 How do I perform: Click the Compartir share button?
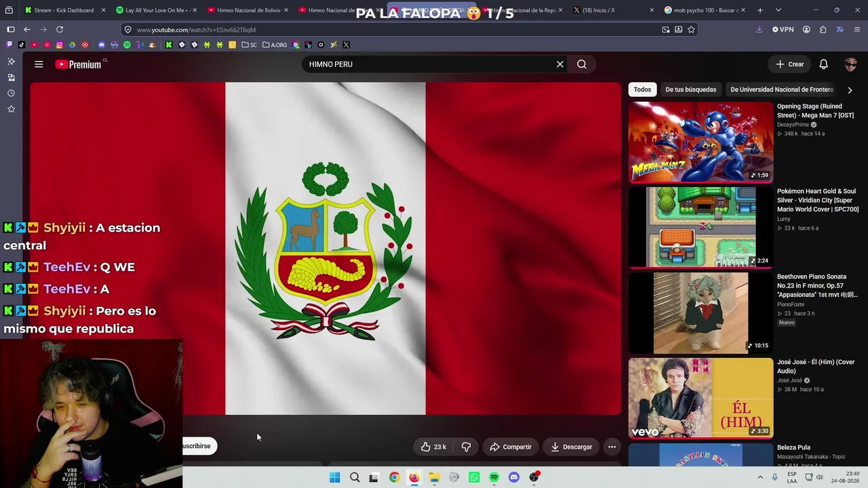click(511, 447)
